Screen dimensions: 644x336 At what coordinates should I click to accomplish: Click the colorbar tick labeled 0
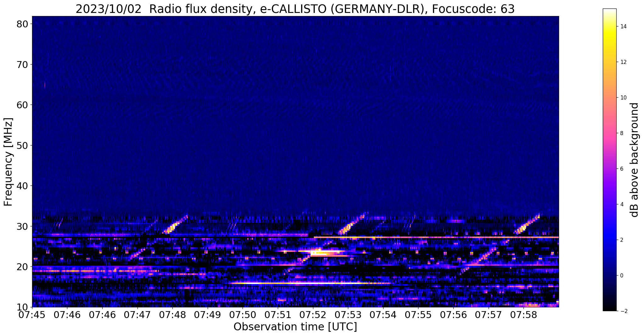[x=621, y=276]
